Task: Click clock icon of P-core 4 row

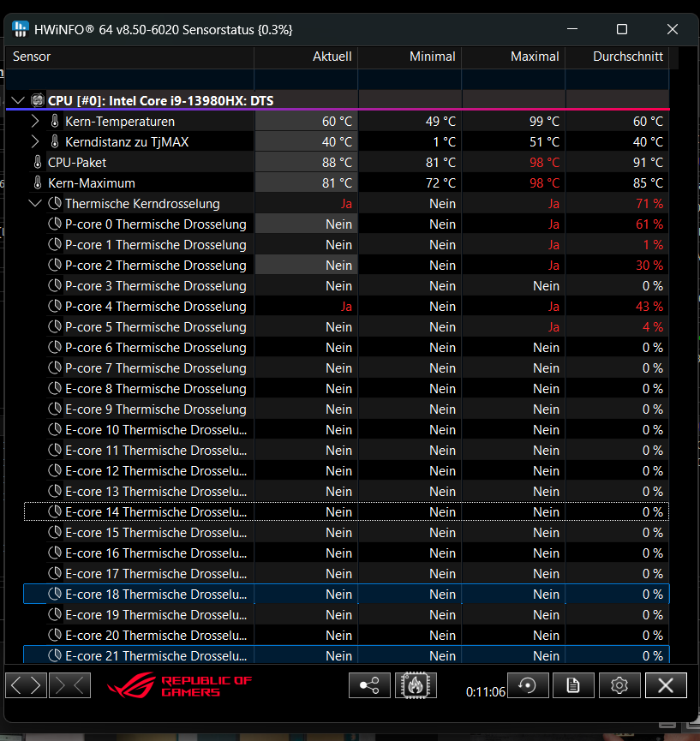Action: pyautogui.click(x=55, y=306)
